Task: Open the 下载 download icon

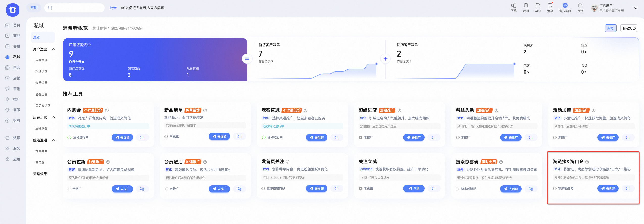Action: (x=513, y=8)
